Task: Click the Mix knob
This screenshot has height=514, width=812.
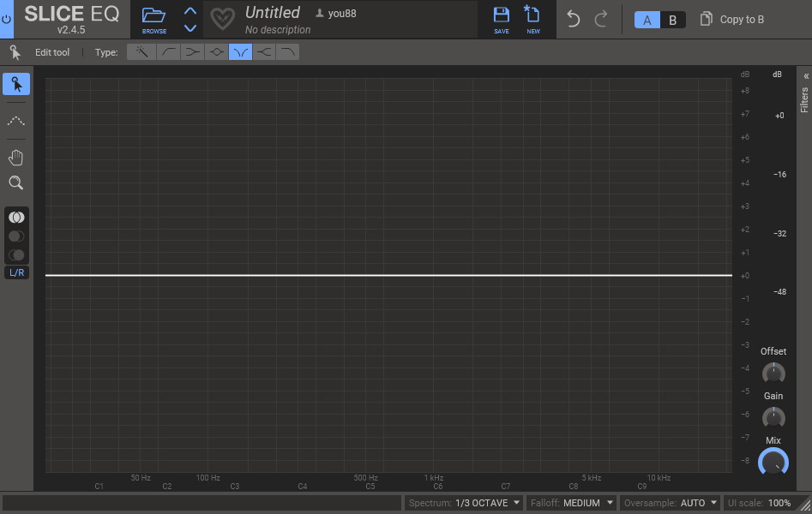Action: click(x=773, y=463)
